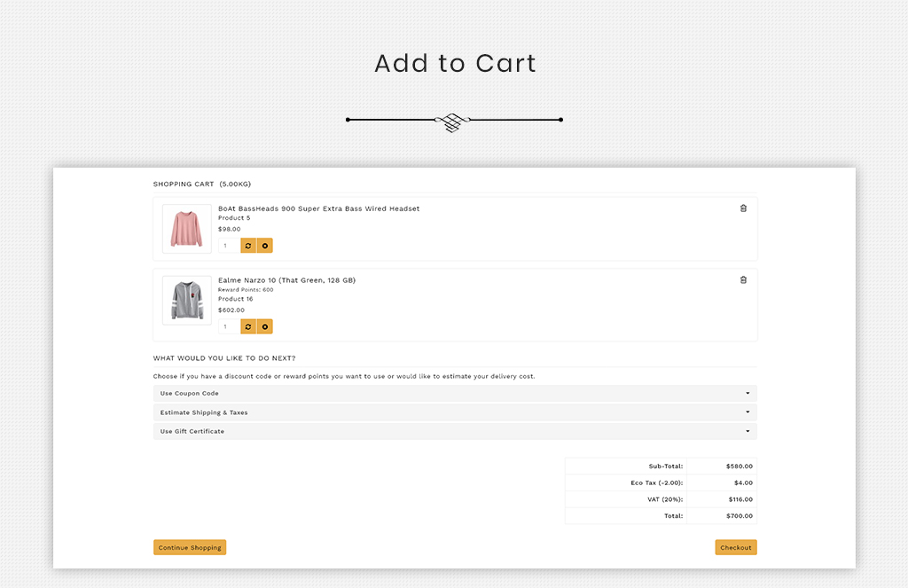The image size is (908, 588).
Task: Update quantity for Ealme Narzo 10 item
Action: [248, 326]
